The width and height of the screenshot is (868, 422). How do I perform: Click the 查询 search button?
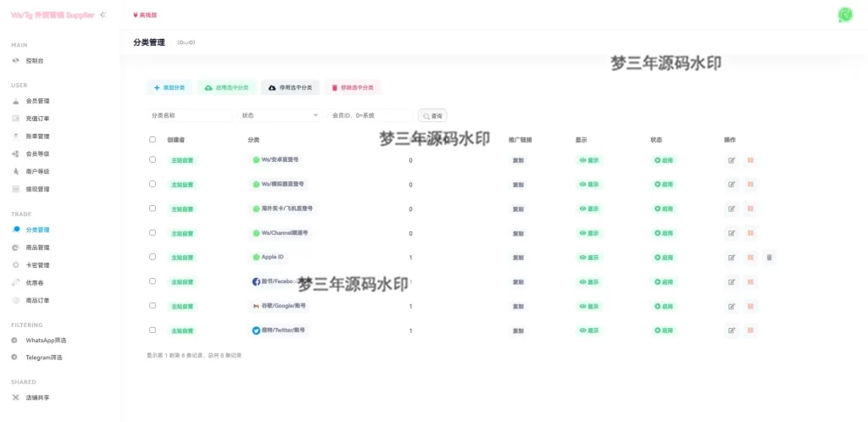[432, 115]
